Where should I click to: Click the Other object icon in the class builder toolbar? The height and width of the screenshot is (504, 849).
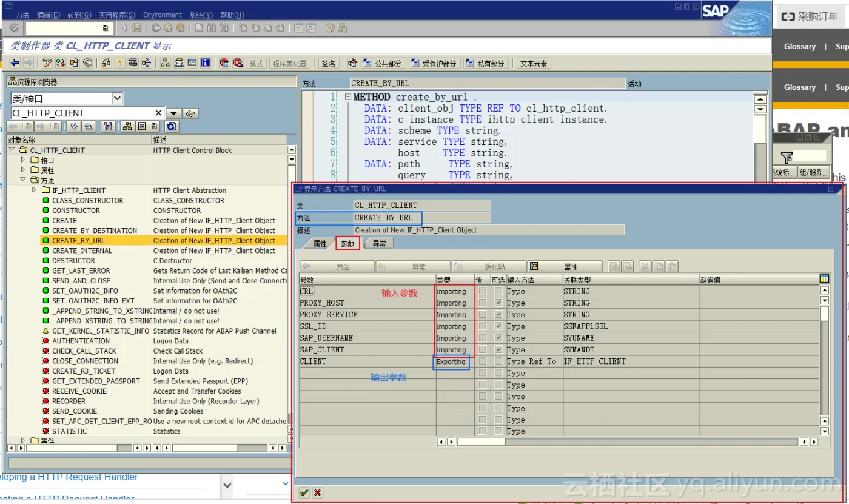pos(74,63)
